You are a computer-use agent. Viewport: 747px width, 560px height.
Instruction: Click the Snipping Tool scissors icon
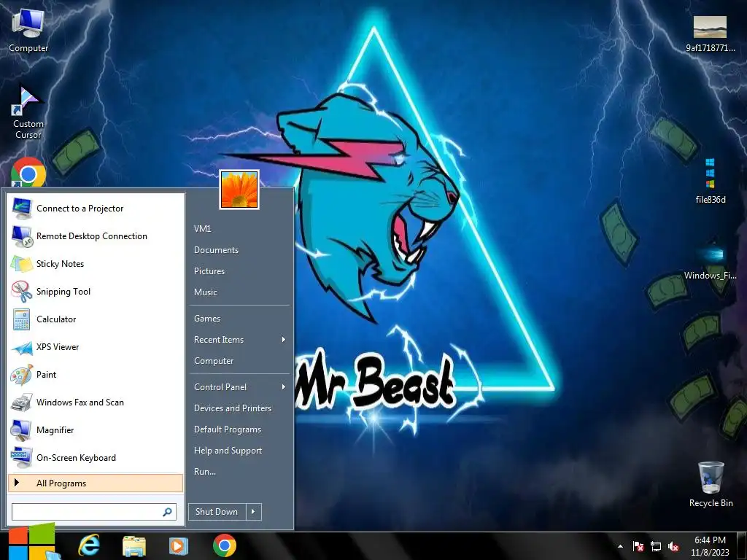pos(21,292)
